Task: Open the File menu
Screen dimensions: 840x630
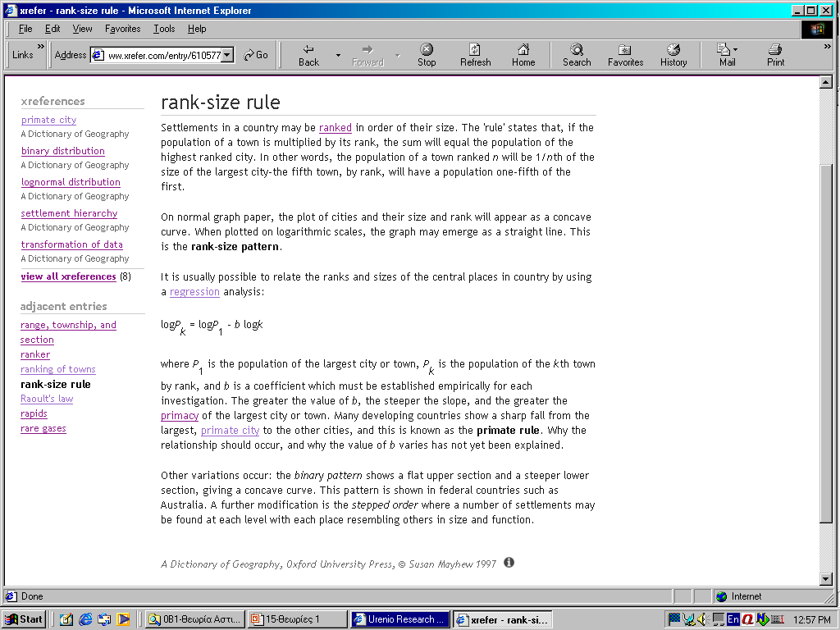Action: pyautogui.click(x=25, y=29)
